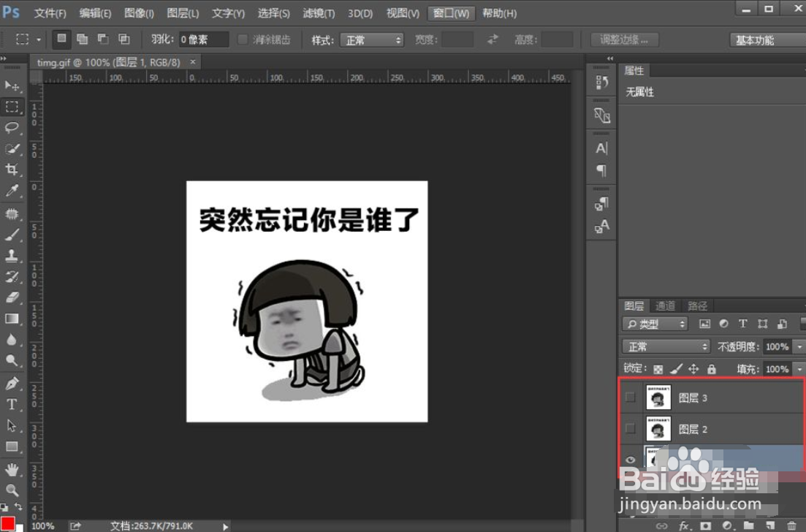
Task: Select the Eraser tool
Action: pyautogui.click(x=12, y=297)
